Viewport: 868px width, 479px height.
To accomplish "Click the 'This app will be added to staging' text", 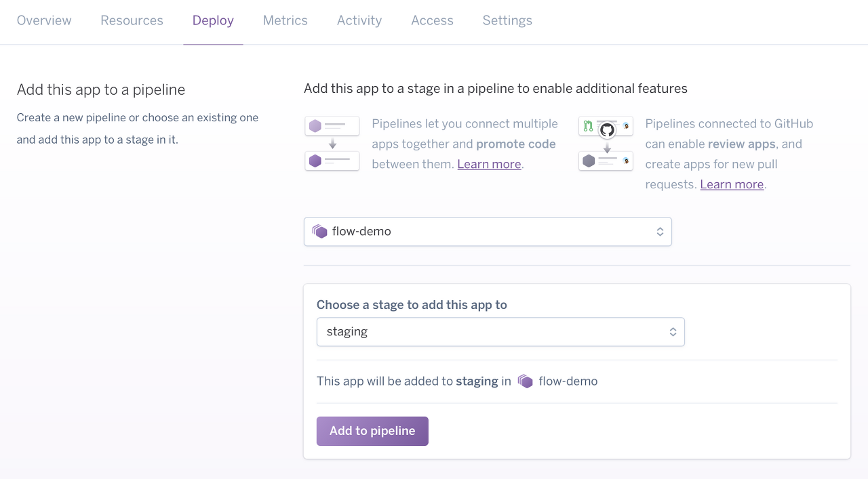I will pyautogui.click(x=414, y=381).
